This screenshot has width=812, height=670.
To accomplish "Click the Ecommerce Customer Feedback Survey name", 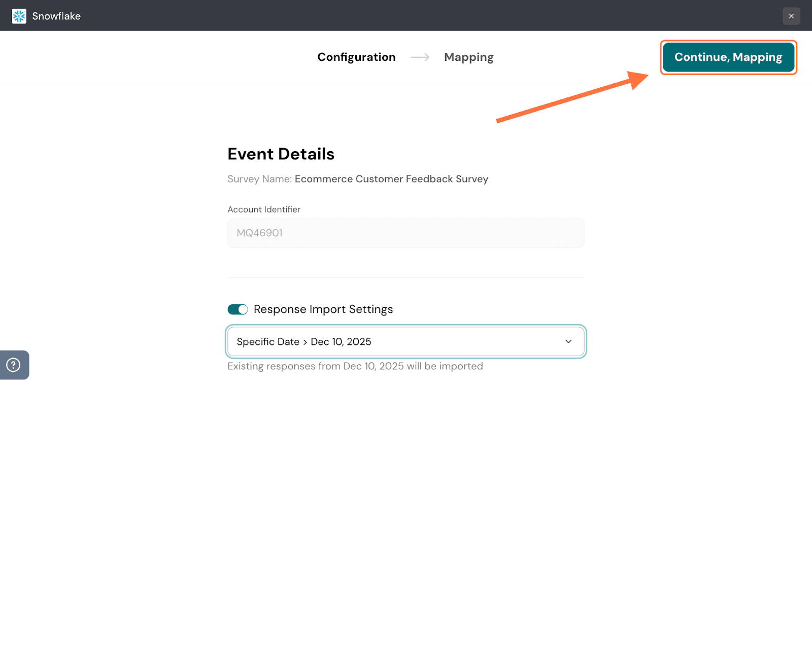I will 391,179.
